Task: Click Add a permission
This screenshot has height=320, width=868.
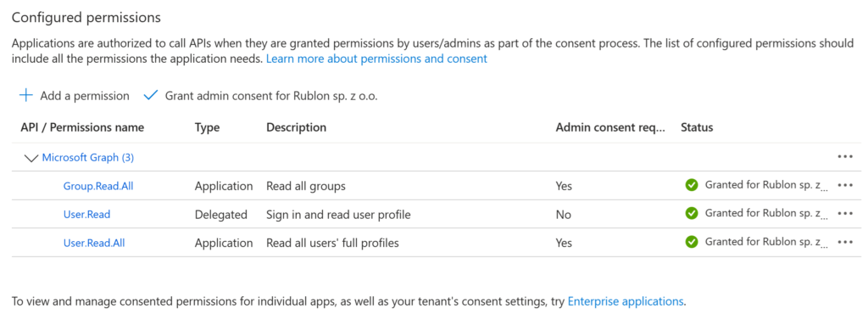Action: [x=85, y=96]
